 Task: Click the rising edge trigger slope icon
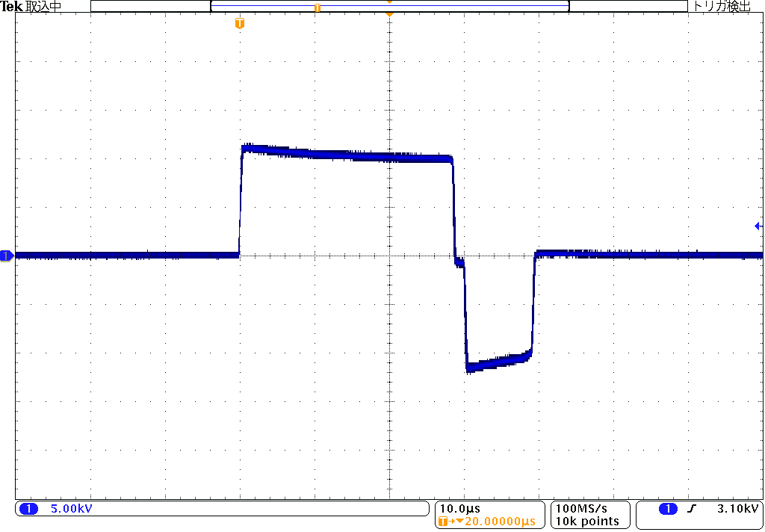pyautogui.click(x=692, y=509)
